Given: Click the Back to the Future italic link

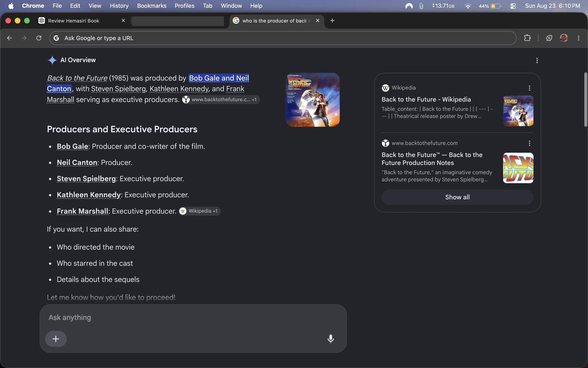Looking at the screenshot, I should click(77, 78).
